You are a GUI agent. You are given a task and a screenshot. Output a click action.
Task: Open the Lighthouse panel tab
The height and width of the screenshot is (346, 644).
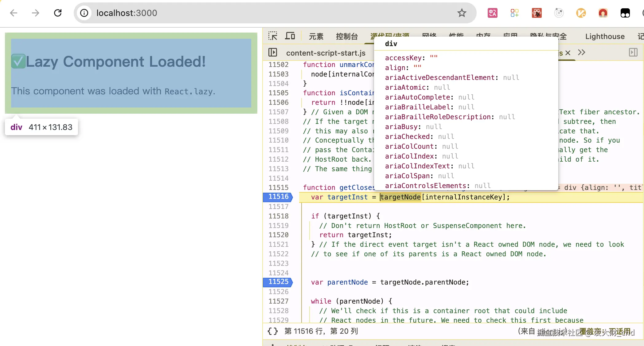coord(605,37)
